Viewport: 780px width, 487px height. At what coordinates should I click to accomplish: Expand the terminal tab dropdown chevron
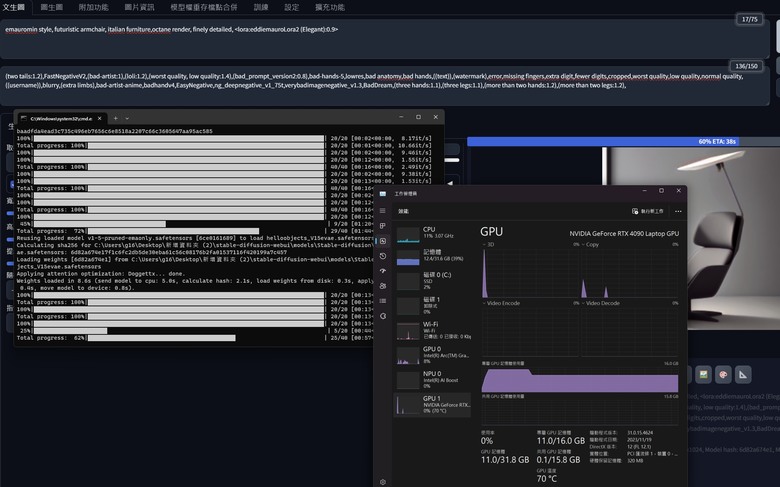tap(127, 118)
